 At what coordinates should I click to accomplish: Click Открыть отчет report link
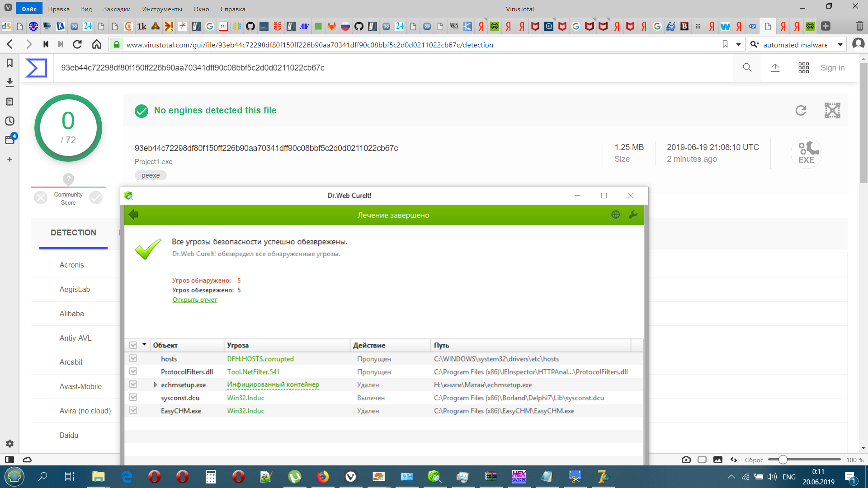(x=194, y=300)
